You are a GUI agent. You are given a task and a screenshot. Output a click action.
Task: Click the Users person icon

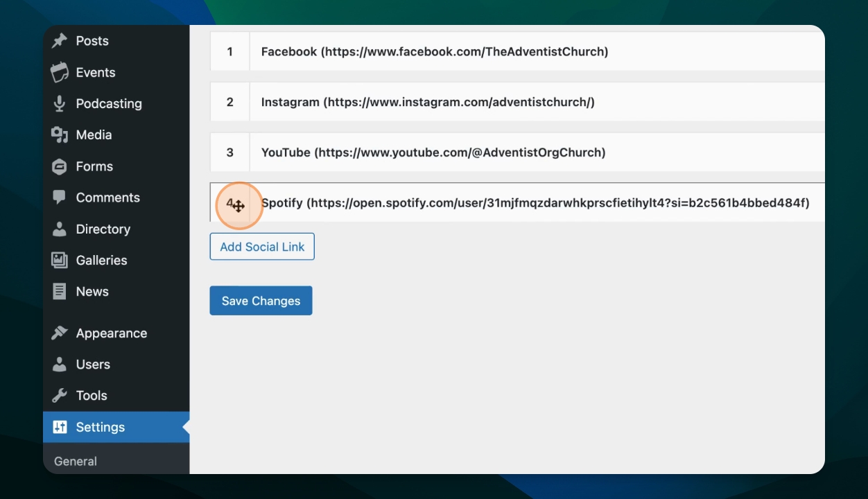60,364
